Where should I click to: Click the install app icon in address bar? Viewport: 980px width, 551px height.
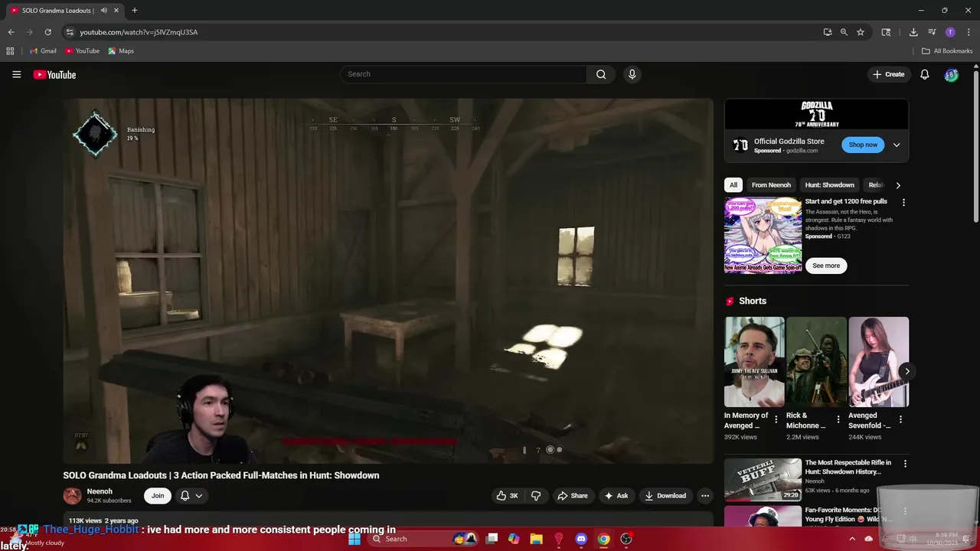point(828,32)
